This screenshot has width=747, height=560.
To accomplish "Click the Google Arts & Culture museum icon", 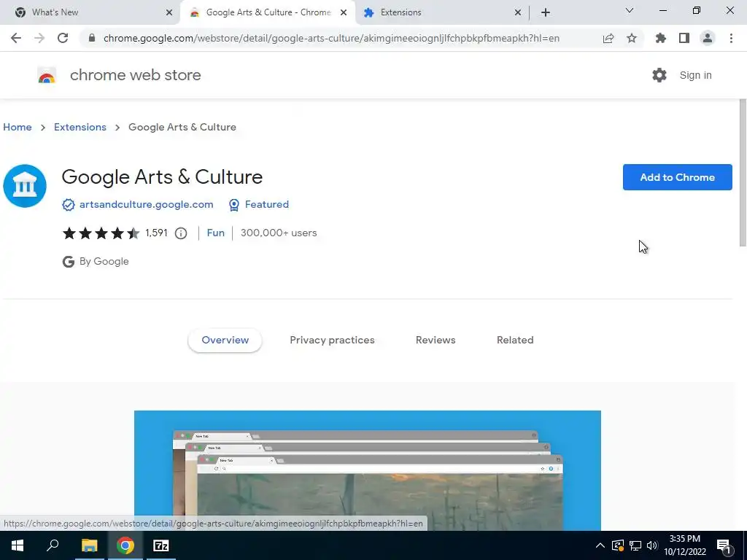I will pyautogui.click(x=25, y=186).
